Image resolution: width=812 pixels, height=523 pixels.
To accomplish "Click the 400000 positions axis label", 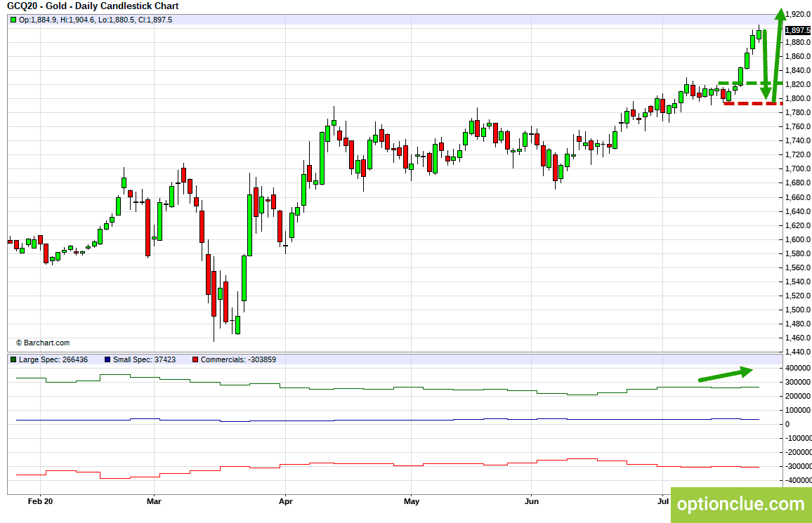I will (x=798, y=369).
